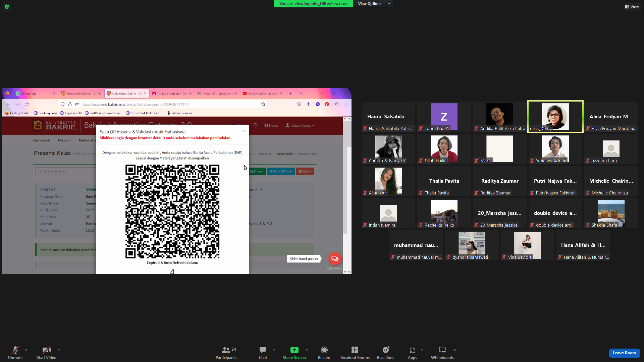
Task: Open a new browser tab with plus
Action: [290, 94]
